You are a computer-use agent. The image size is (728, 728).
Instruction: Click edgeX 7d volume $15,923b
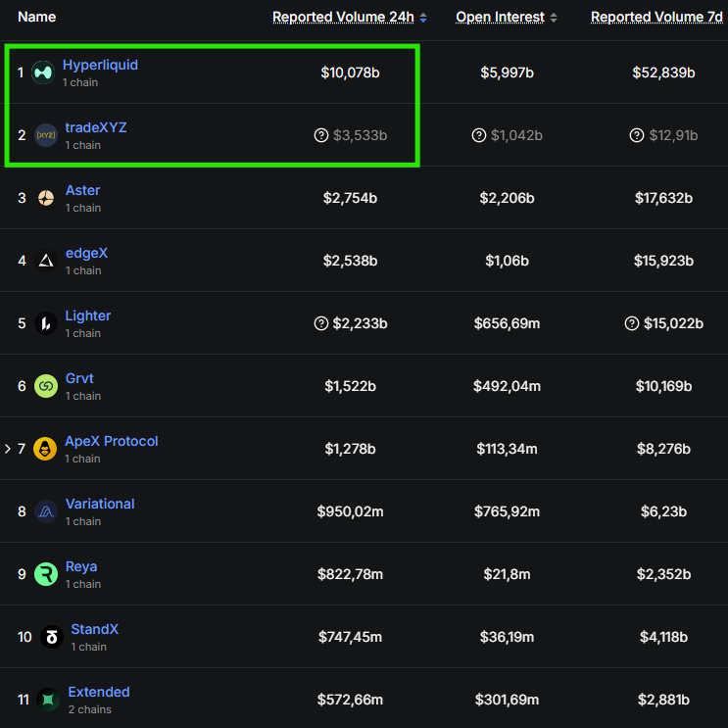tap(663, 261)
